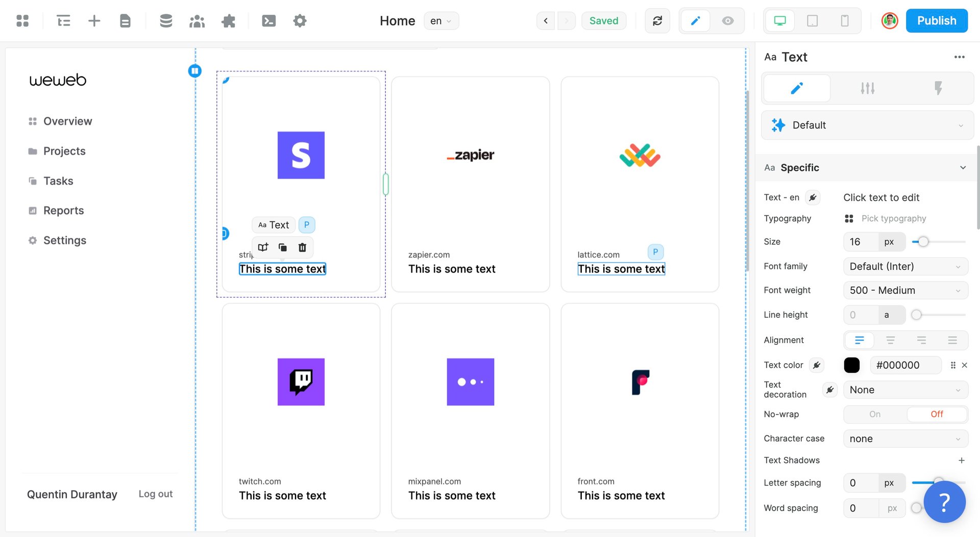Go to Reports in sidebar
The width and height of the screenshot is (980, 537).
[x=56, y=211]
